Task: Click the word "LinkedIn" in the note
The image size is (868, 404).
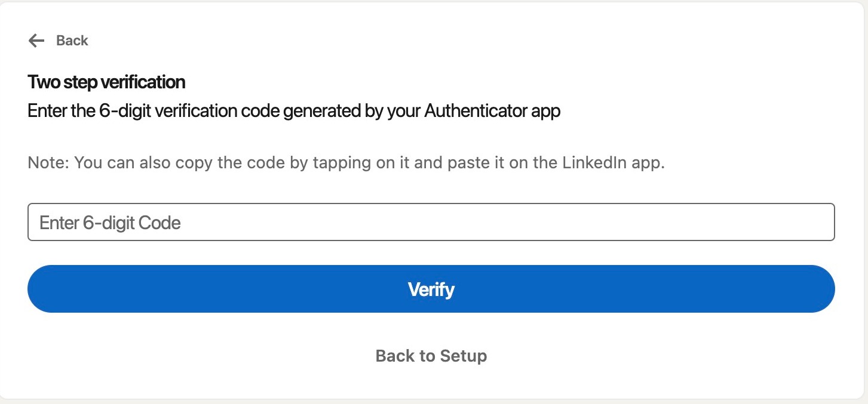Action: coord(591,163)
